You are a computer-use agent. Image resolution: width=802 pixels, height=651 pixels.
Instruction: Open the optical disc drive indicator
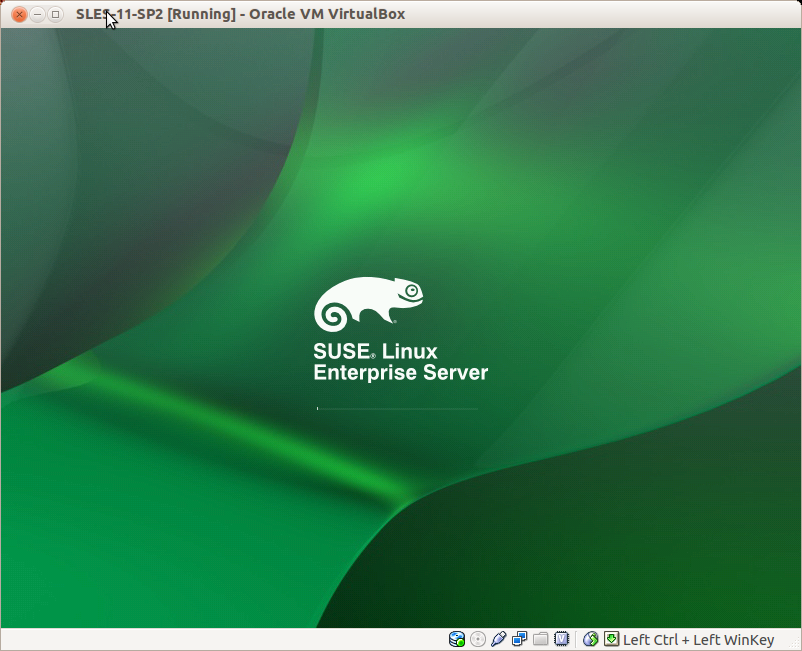(478, 639)
